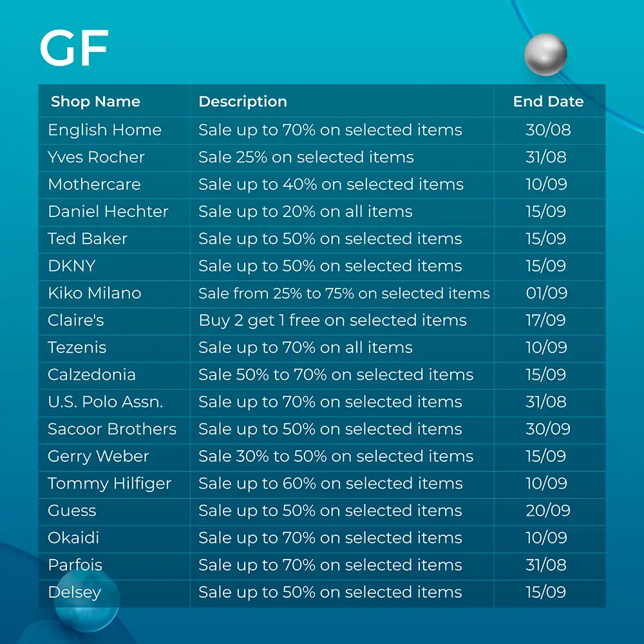Select the Mothercare shop entry

tap(95, 184)
